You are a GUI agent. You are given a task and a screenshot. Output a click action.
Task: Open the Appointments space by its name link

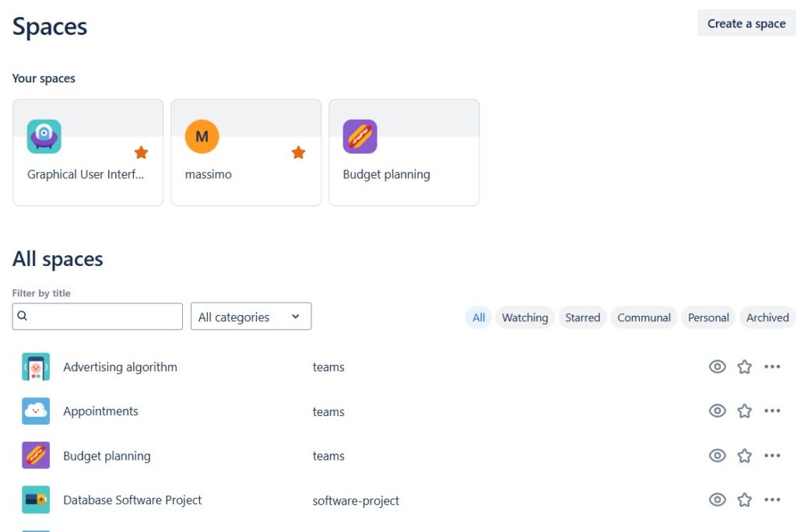tap(100, 411)
